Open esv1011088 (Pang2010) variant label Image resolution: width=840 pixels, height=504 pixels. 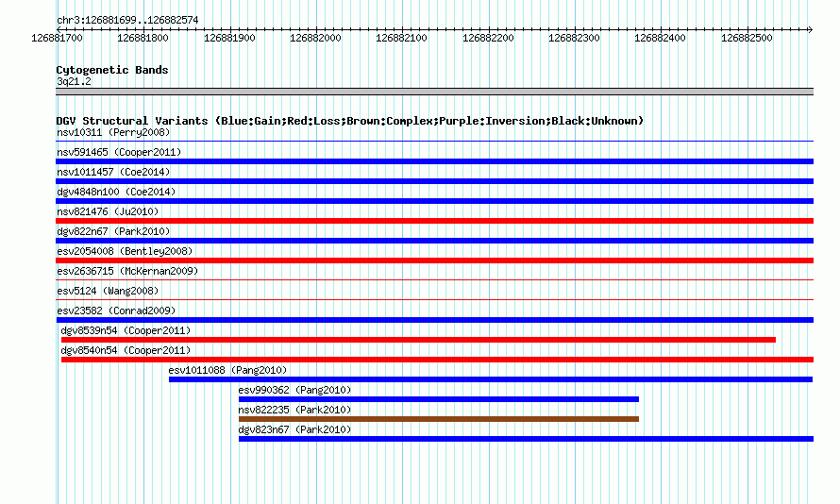(227, 370)
